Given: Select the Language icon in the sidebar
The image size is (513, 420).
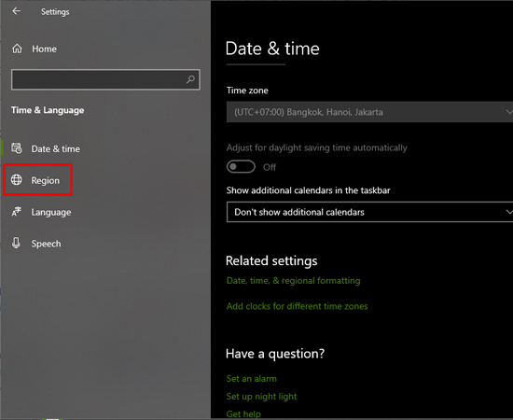Looking at the screenshot, I should click(x=17, y=212).
